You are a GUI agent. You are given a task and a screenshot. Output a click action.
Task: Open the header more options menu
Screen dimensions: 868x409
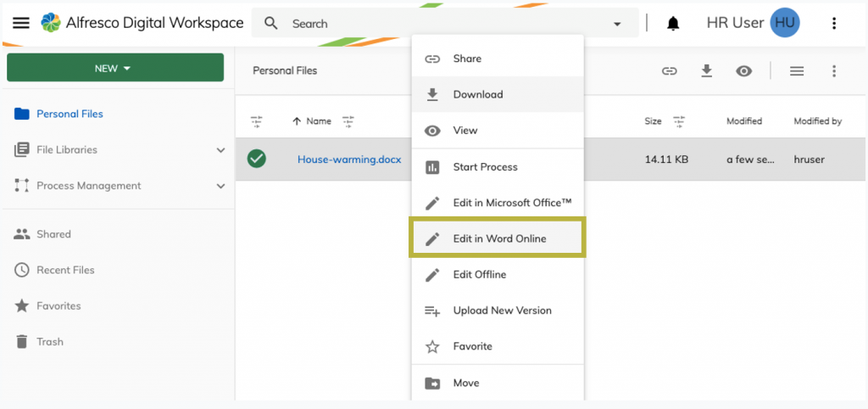coord(834,23)
